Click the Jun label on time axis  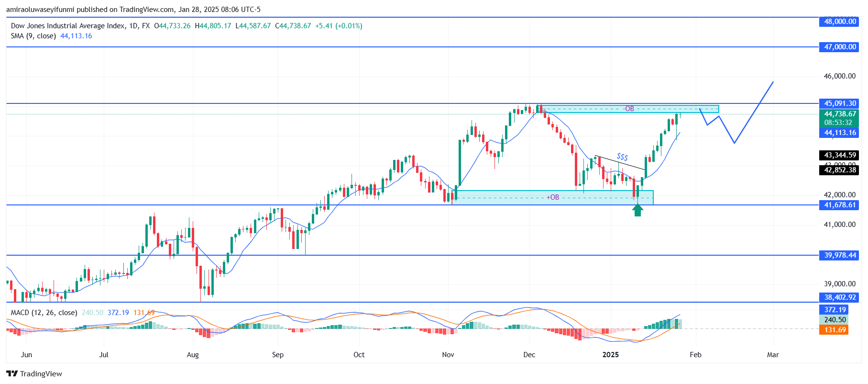click(27, 355)
